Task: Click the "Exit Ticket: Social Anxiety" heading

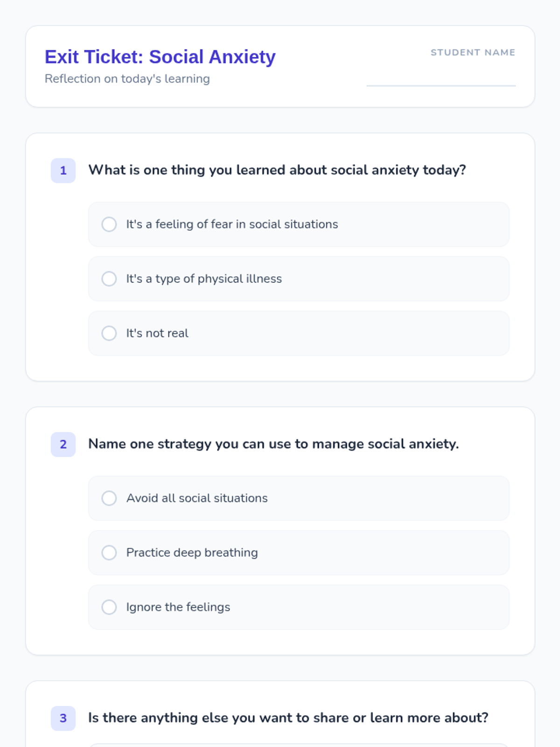Action: [x=160, y=57]
